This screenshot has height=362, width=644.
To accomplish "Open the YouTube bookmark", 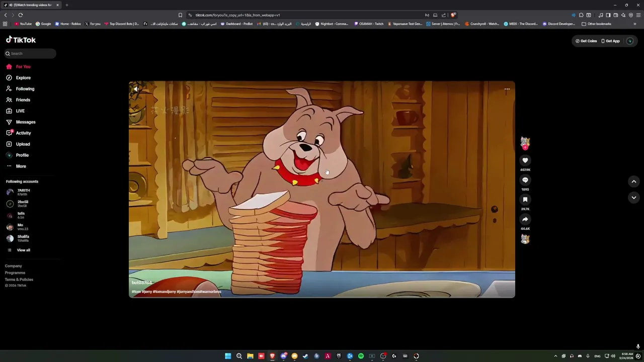I will (x=23, y=24).
